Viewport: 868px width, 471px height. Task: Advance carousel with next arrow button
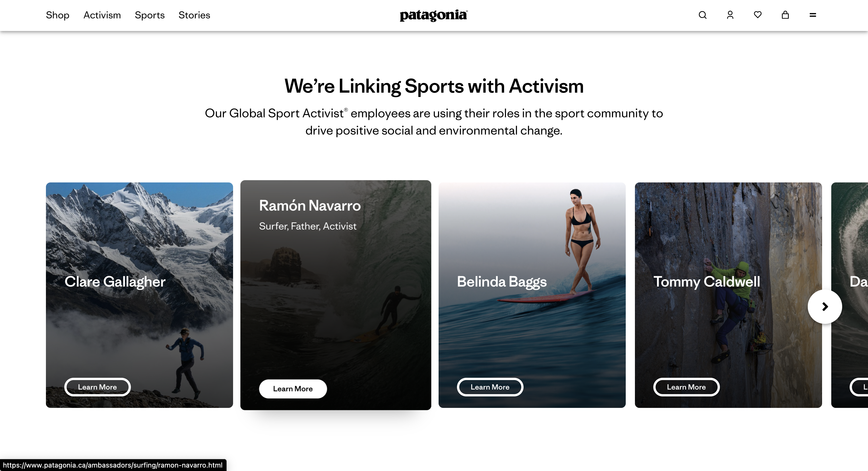pos(825,306)
